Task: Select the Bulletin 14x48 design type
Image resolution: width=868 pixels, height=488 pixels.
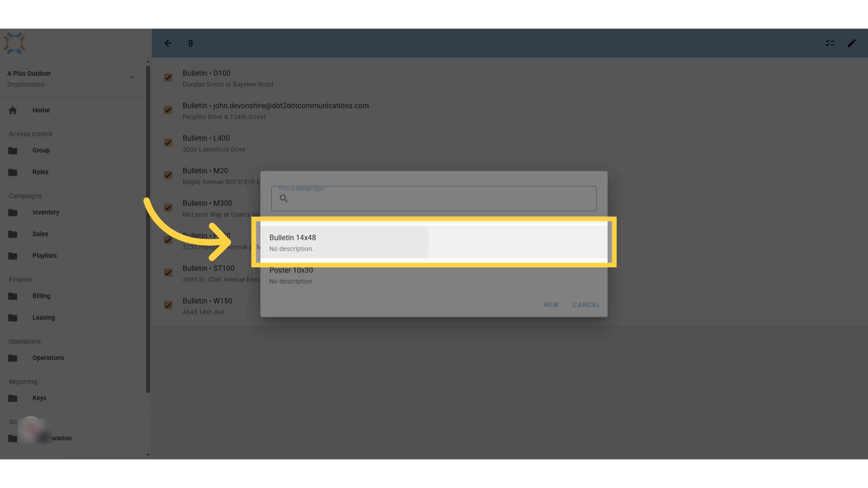Action: [434, 243]
